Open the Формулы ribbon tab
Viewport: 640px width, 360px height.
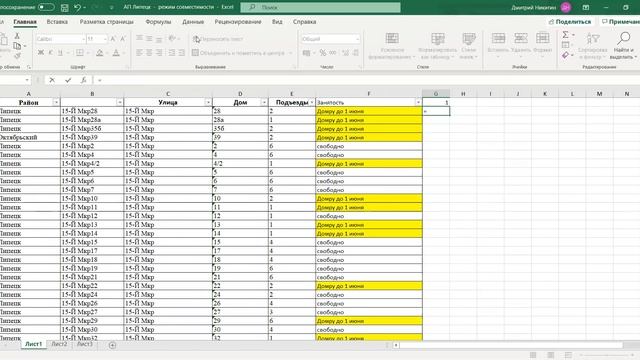click(x=158, y=22)
